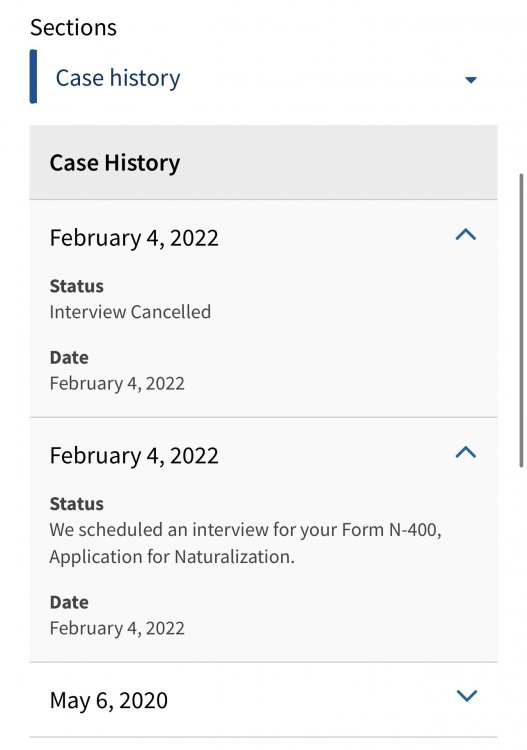527x750 pixels.
Task: Click the Date label in the Interview Cancelled entry
Action: point(69,358)
